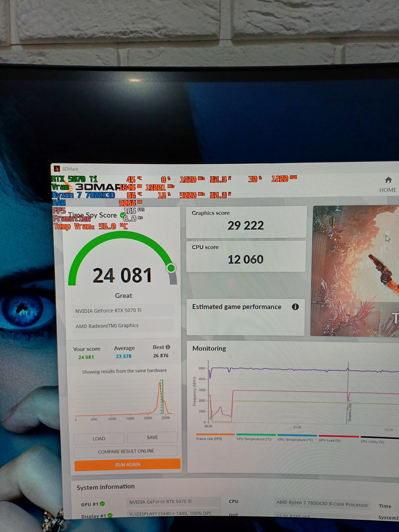Toggle GPU Temperature legend line
The height and width of the screenshot is (532, 399).
point(295,440)
